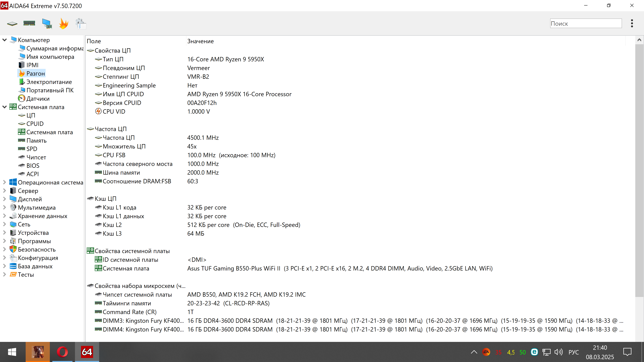Image resolution: width=644 pixels, height=362 pixels.
Task: Expand the Хранение данных node
Action: (x=5, y=216)
